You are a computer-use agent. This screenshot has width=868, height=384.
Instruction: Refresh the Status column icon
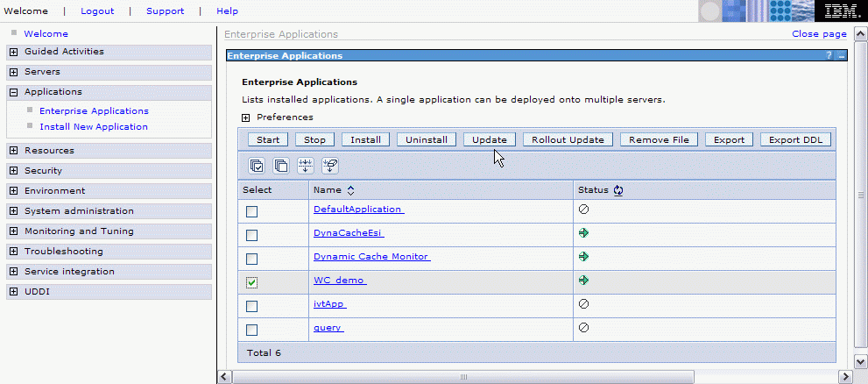[x=618, y=190]
